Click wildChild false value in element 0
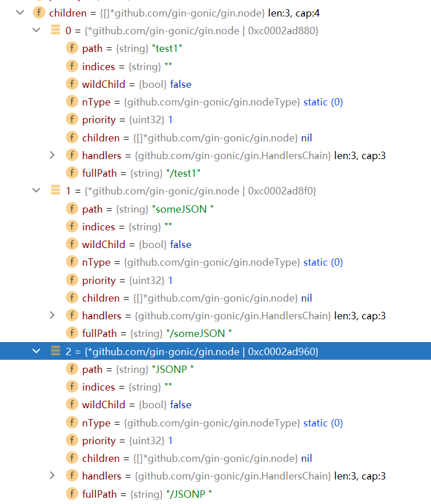 click(181, 84)
